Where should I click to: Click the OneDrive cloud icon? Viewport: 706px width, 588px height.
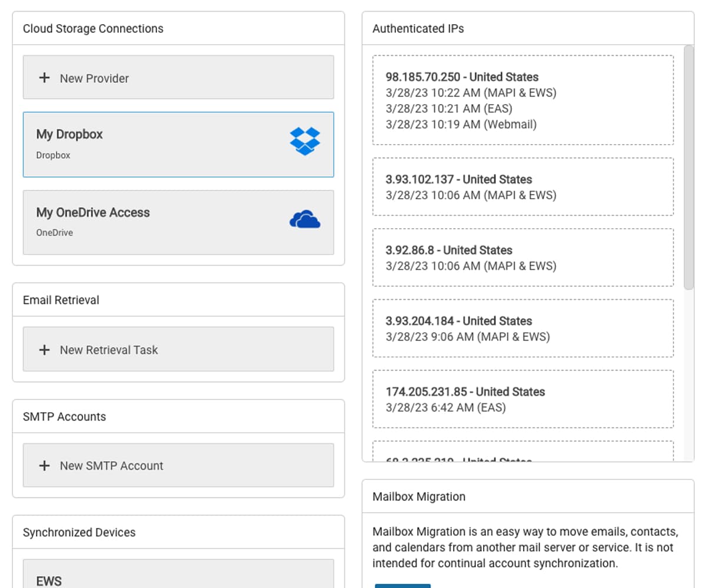click(x=305, y=218)
